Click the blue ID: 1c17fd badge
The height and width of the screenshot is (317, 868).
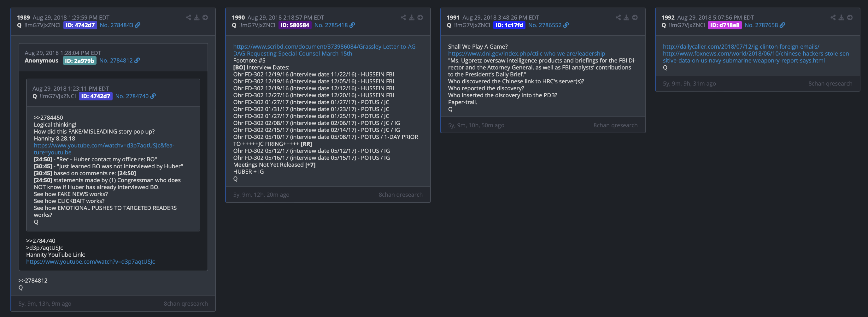[509, 25]
